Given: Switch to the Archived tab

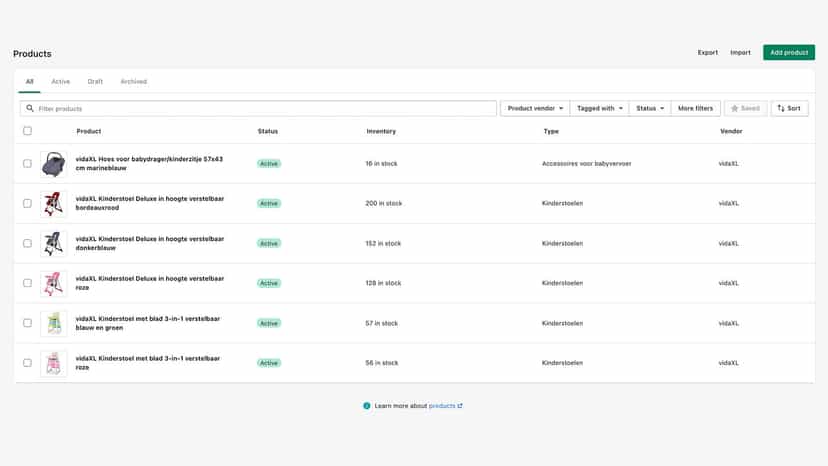Looking at the screenshot, I should tap(134, 81).
